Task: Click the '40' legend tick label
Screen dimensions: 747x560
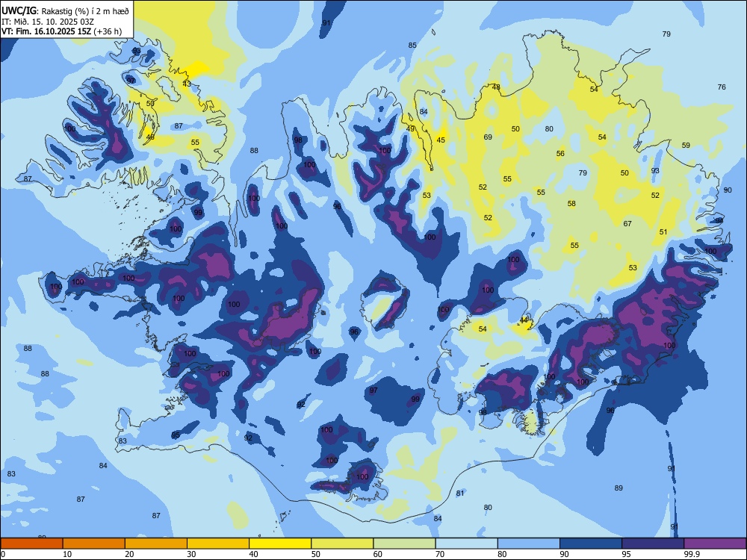Action: click(x=253, y=554)
